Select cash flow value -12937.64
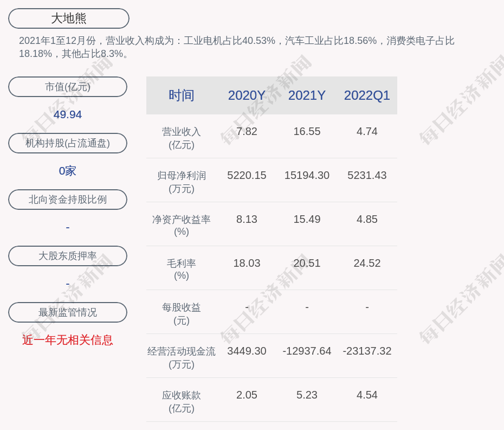The width and height of the screenshot is (504, 430). coord(307,351)
